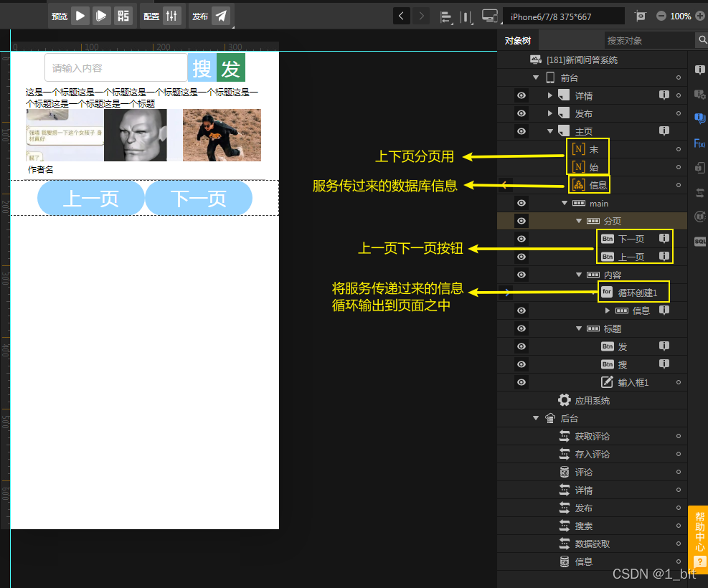Click the info icon on 发 button row
The height and width of the screenshot is (588, 708).
pyautogui.click(x=664, y=346)
